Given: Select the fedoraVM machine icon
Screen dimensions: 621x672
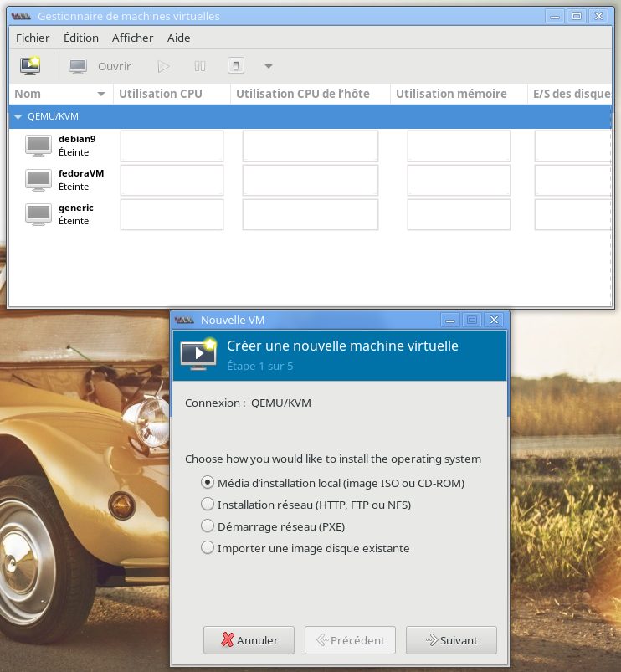Looking at the screenshot, I should 38,180.
